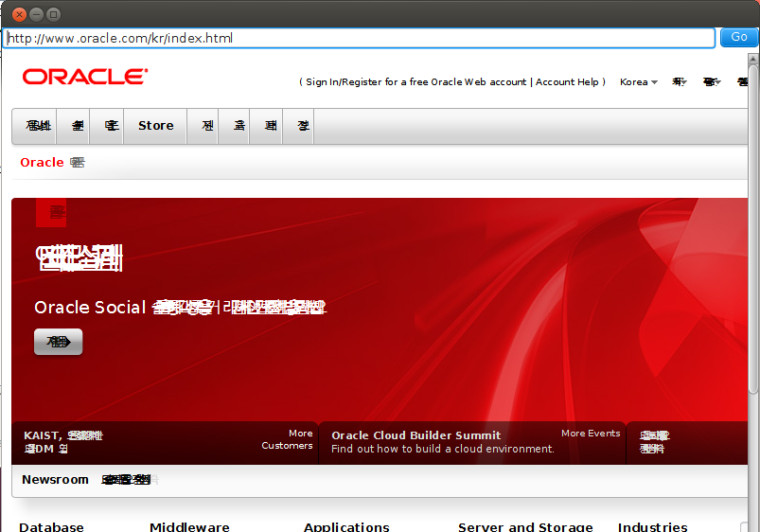Click the Industries category heading

[x=652, y=526]
